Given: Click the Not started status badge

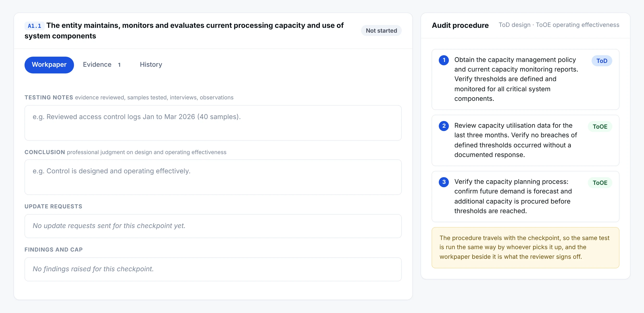Looking at the screenshot, I should tap(381, 30).
